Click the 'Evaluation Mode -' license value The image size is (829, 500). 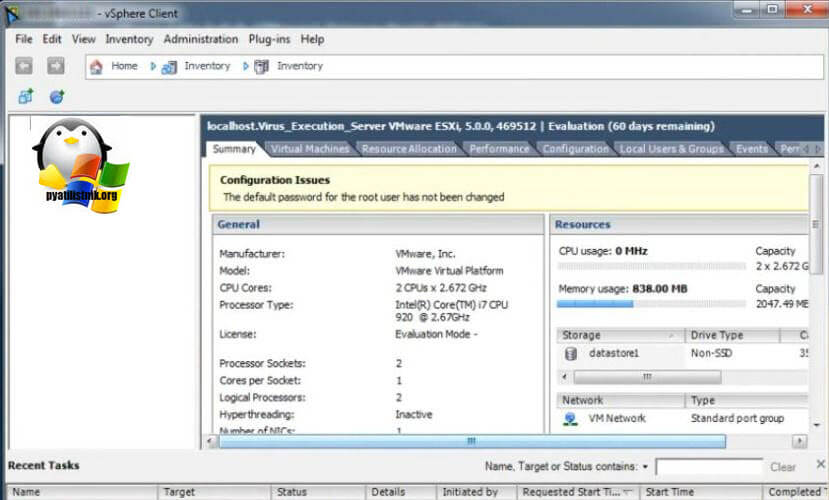436,335
